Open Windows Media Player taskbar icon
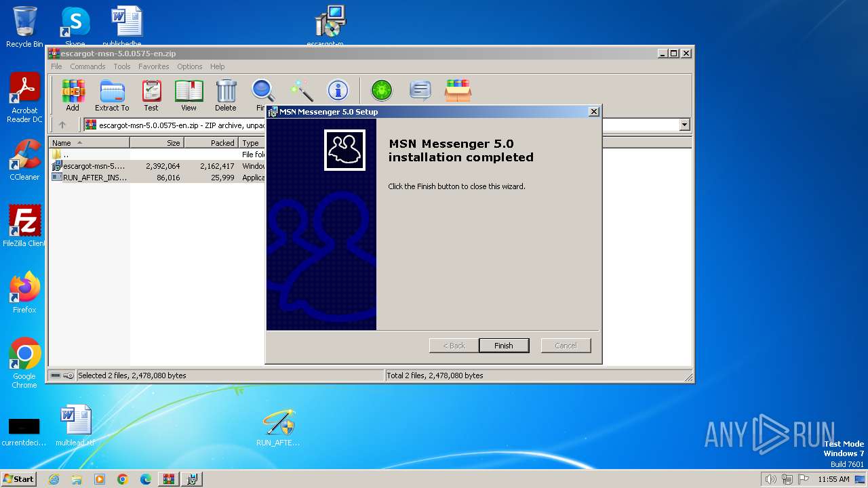This screenshot has height=488, width=868. (100, 479)
